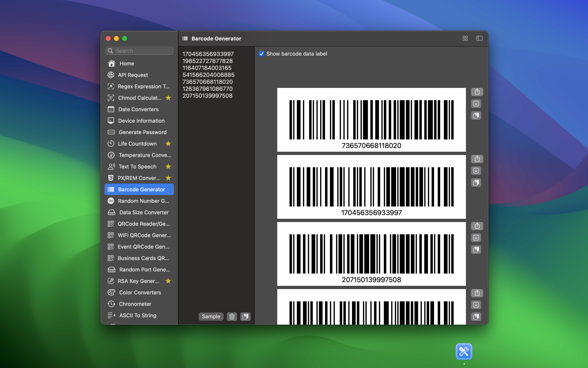Toggle favorite star on Chmod Calculator
Image resolution: width=588 pixels, height=368 pixels.
coord(168,98)
